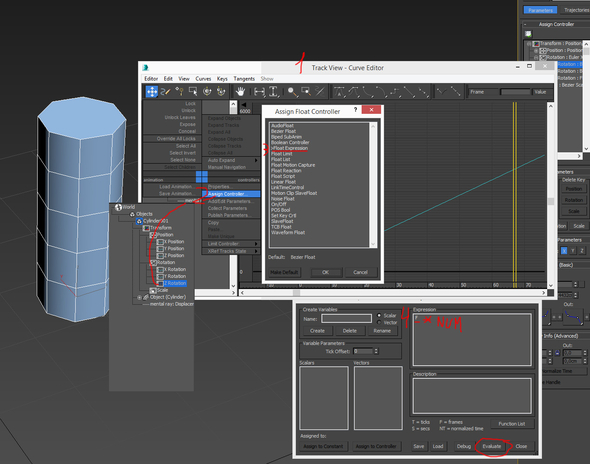Viewport: 590px width, 464px height.
Task: Click Zoom Horizontal Extents icon
Action: [x=259, y=91]
